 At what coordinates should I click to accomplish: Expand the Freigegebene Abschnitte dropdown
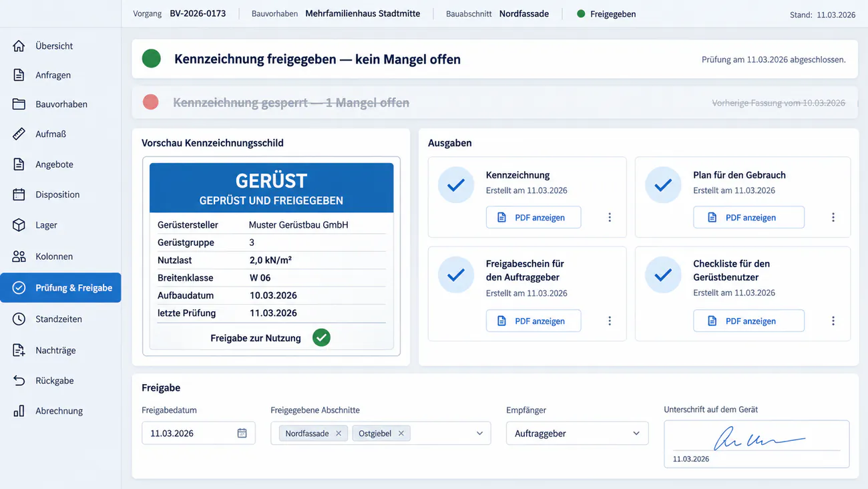pyautogui.click(x=479, y=434)
